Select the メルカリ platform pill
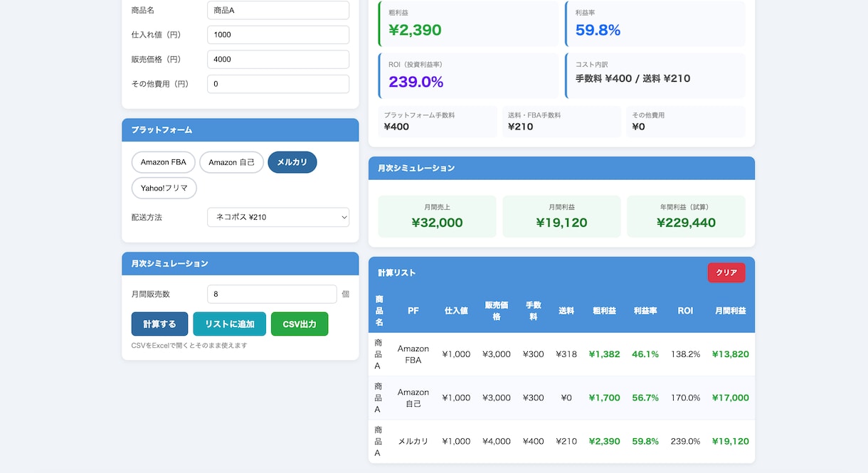The height and width of the screenshot is (473, 868). coord(292,162)
